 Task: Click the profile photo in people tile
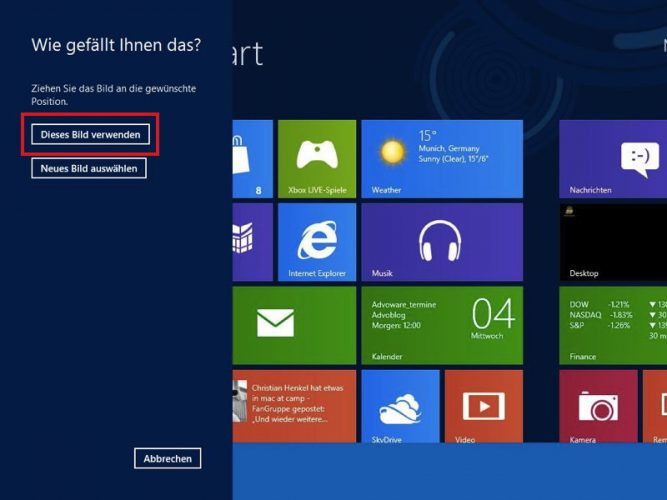(x=240, y=401)
